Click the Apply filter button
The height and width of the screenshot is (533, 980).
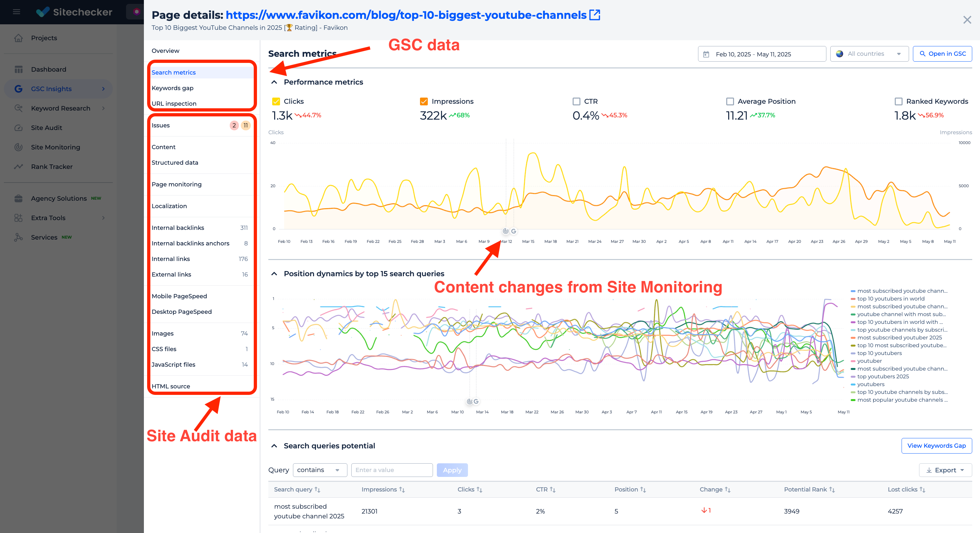[x=452, y=470]
